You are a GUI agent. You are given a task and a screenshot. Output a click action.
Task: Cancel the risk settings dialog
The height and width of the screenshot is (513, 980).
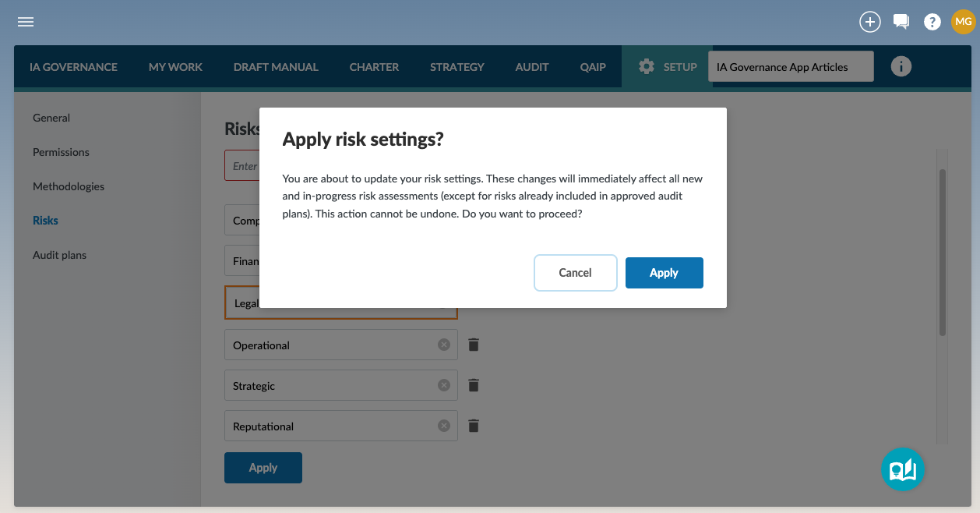click(x=576, y=273)
